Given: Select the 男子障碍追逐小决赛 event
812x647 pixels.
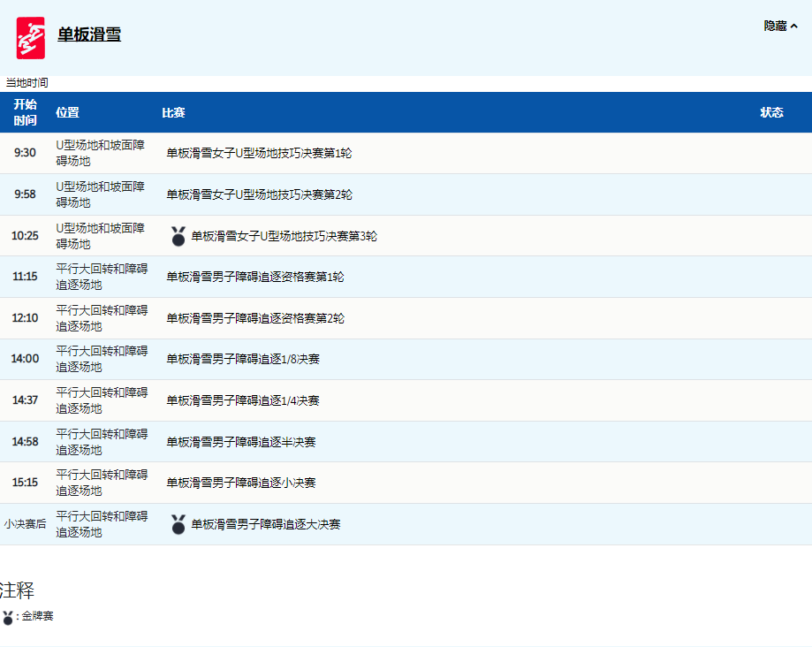Looking at the screenshot, I should (x=241, y=483).
